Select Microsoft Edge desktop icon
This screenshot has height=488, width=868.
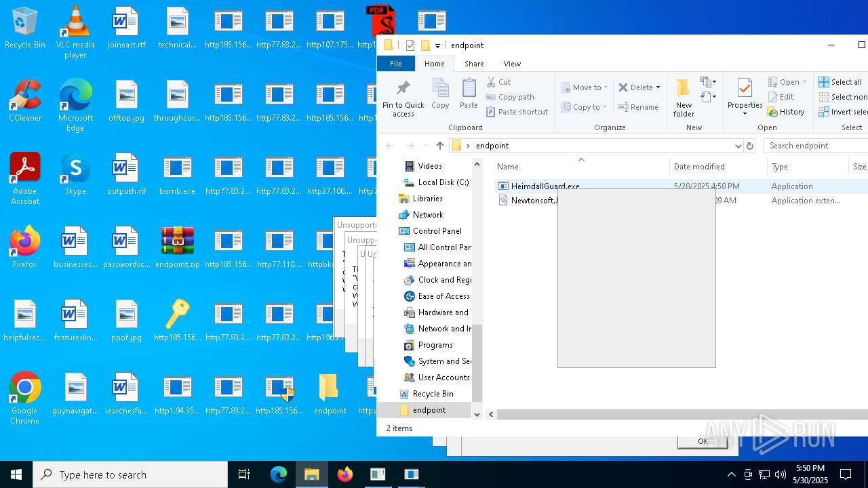(x=75, y=106)
